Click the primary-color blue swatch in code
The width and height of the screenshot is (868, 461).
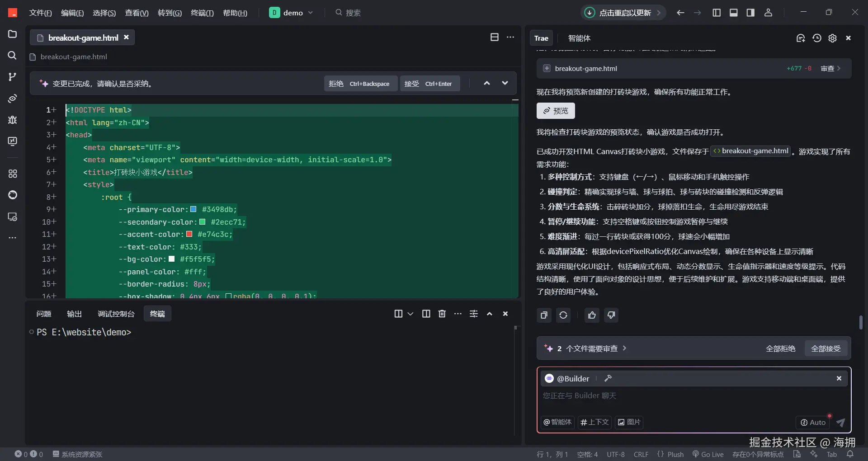(193, 209)
